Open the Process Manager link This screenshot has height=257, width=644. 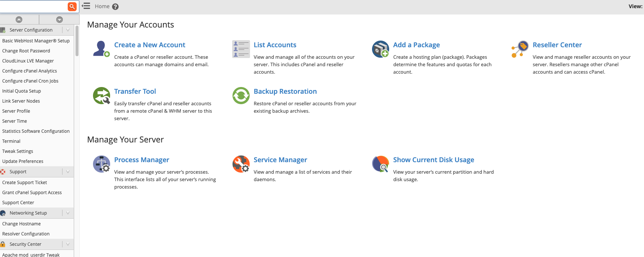(x=141, y=160)
